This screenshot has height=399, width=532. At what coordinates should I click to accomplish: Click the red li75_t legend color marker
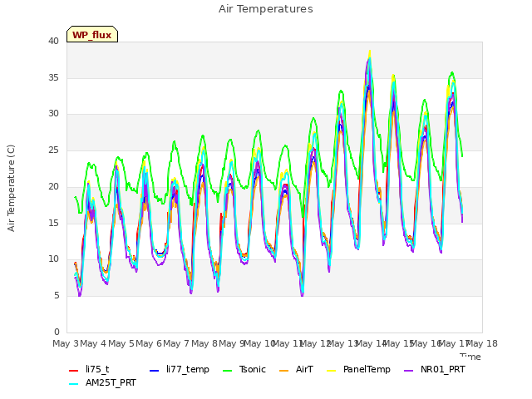[74, 371]
